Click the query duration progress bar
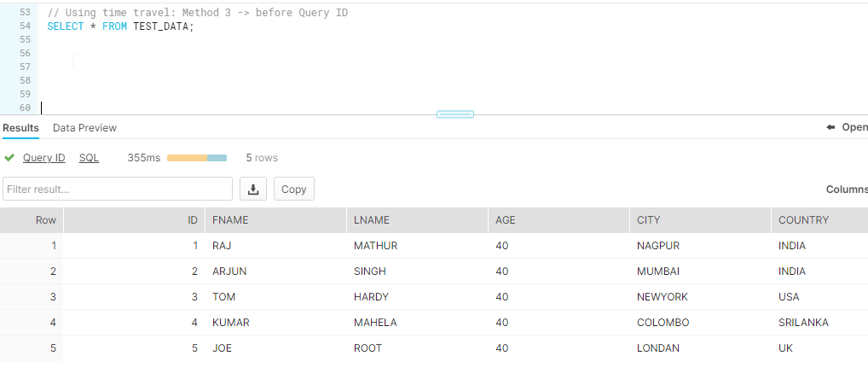The height and width of the screenshot is (379, 868). click(197, 158)
